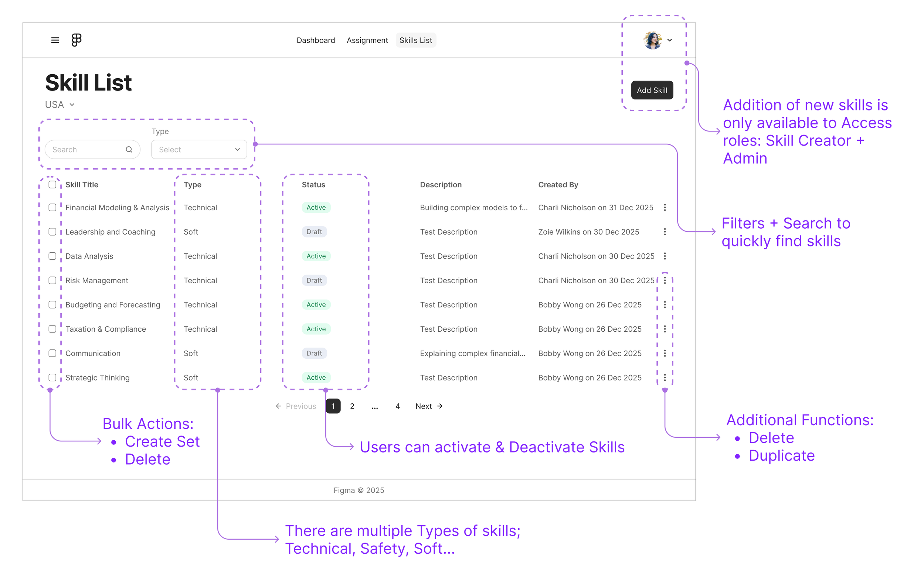Open the Assignment page from the navbar
The width and height of the screenshot is (924, 584).
(x=367, y=40)
